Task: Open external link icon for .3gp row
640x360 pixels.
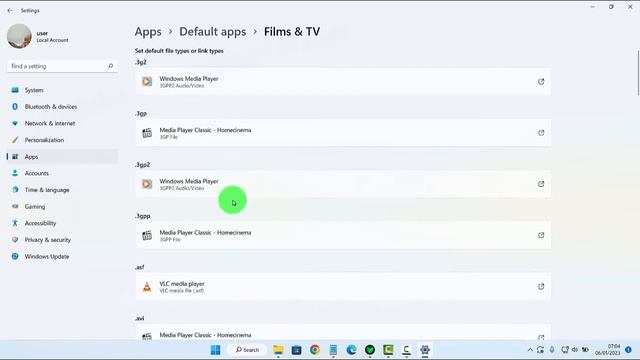Action: pyautogui.click(x=541, y=133)
